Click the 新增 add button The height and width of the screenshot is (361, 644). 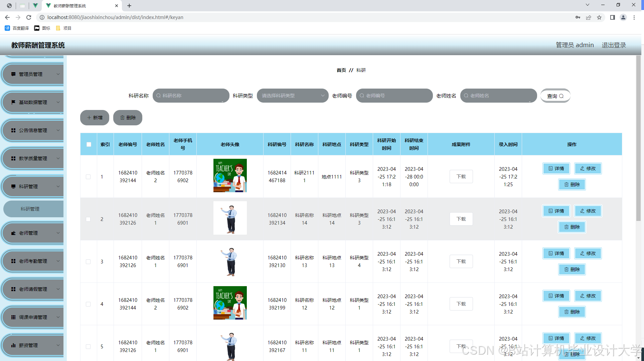tap(95, 118)
